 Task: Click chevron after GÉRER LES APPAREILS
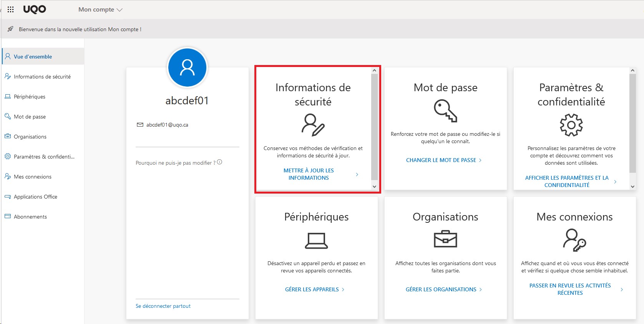click(343, 289)
